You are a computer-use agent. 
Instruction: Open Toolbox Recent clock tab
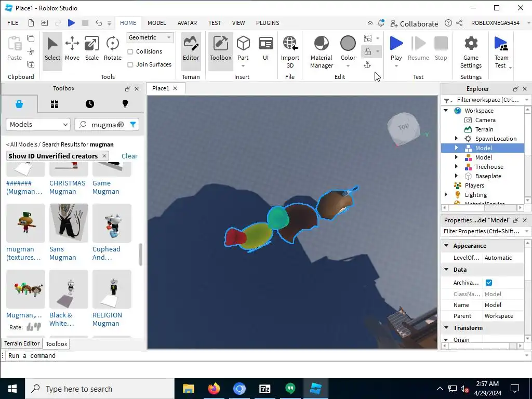click(90, 104)
